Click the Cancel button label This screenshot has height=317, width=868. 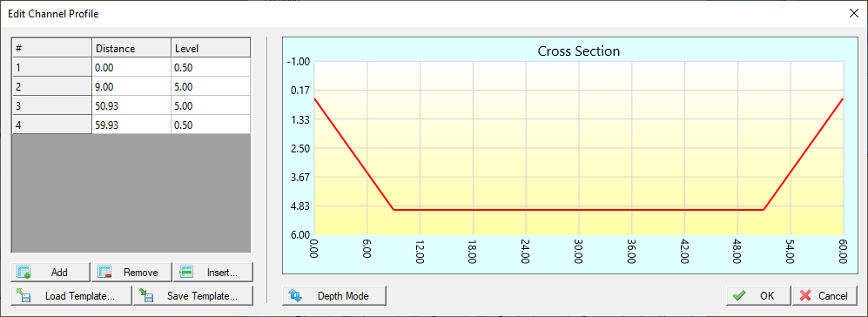(833, 296)
